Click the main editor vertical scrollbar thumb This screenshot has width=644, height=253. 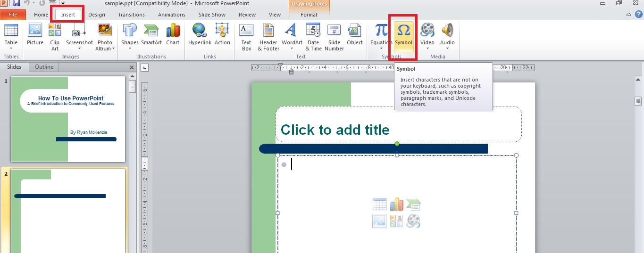click(638, 101)
